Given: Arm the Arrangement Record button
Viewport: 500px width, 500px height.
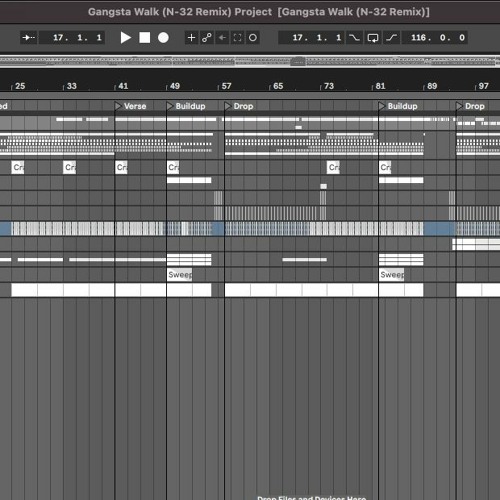Looking at the screenshot, I should pyautogui.click(x=163, y=38).
